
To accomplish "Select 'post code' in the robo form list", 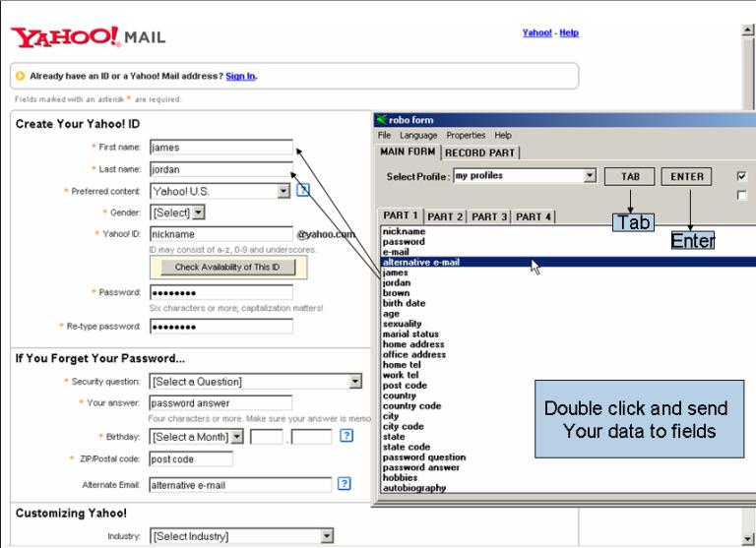I will coord(405,385).
